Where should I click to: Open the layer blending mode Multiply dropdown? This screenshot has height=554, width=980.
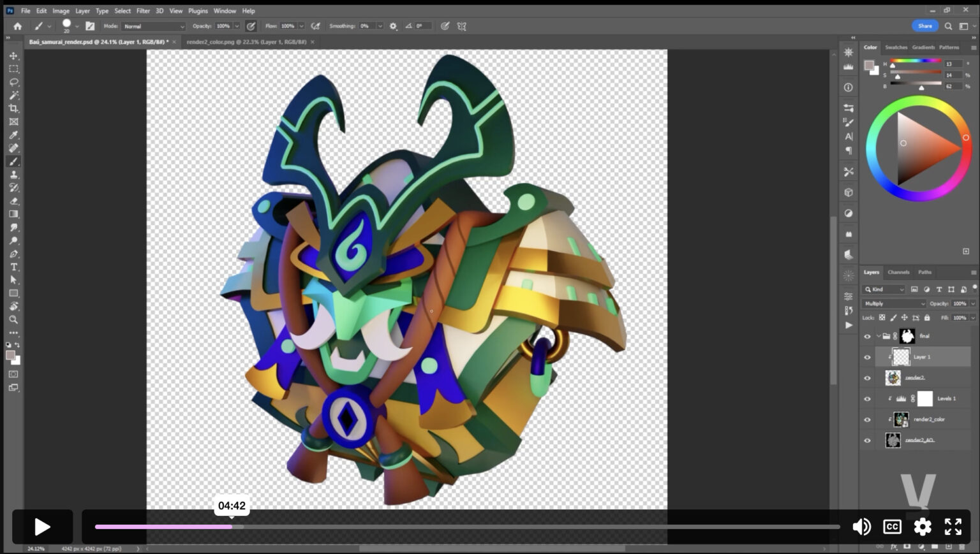tap(893, 303)
